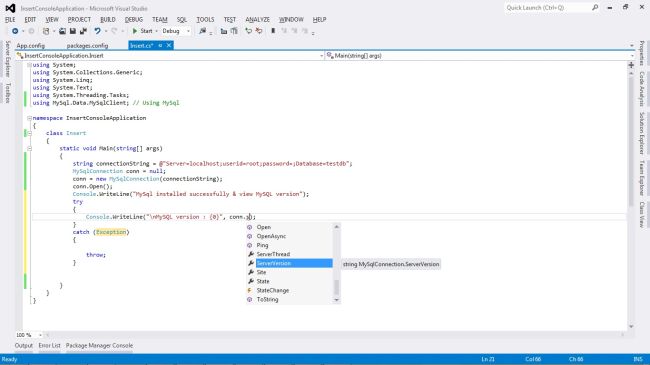Screen dimensions: 650x365
Task: Click the method icon beside OpenAsync
Action: point(250,236)
